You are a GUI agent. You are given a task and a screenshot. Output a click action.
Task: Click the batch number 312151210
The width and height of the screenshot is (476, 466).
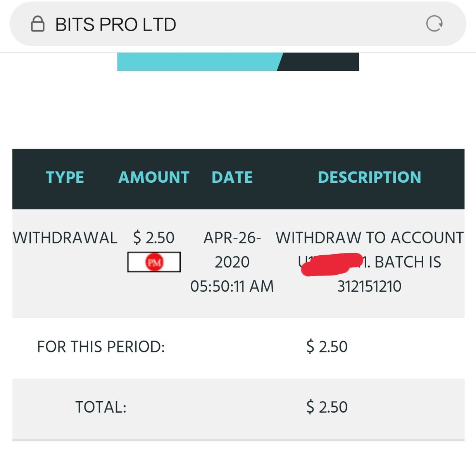(369, 287)
